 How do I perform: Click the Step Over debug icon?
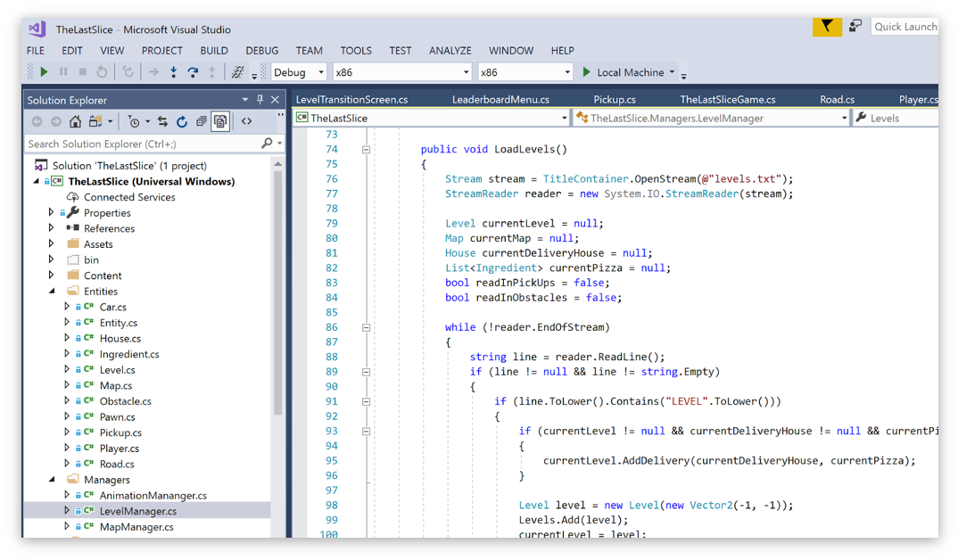193,72
